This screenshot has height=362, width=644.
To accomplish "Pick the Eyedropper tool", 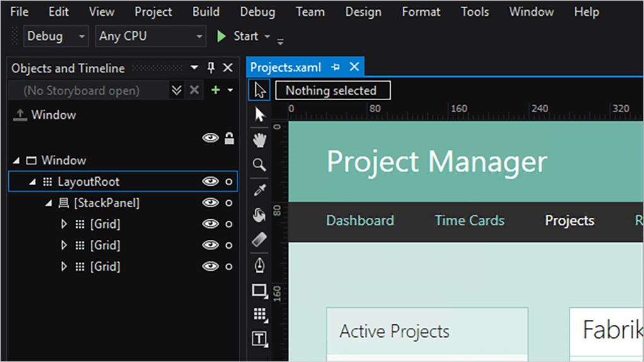I will click(260, 190).
